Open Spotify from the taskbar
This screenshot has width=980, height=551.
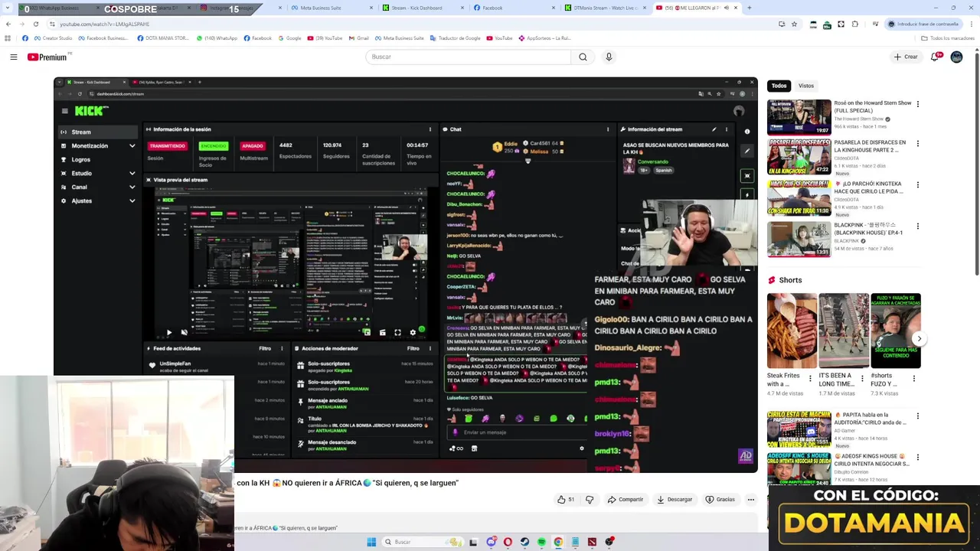[541, 542]
